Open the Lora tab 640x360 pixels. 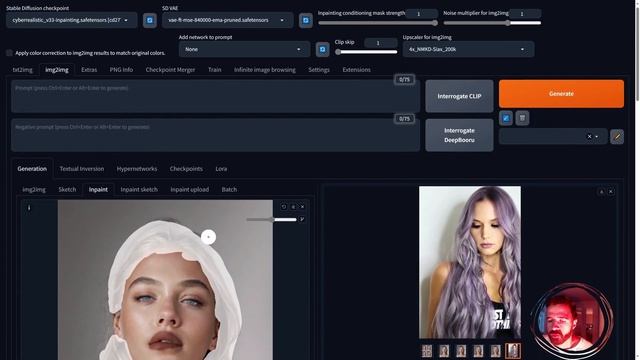[x=221, y=169]
